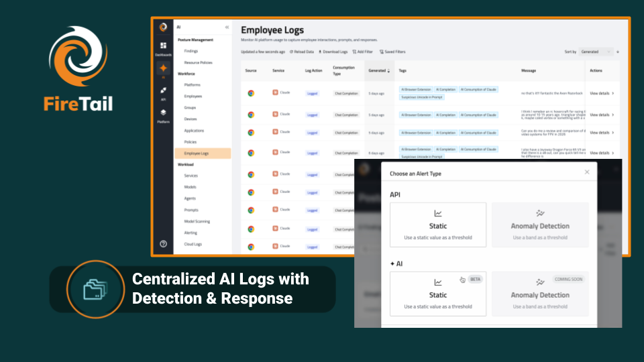Click the large FireTail logo
This screenshot has width=644, height=362.
[x=78, y=68]
